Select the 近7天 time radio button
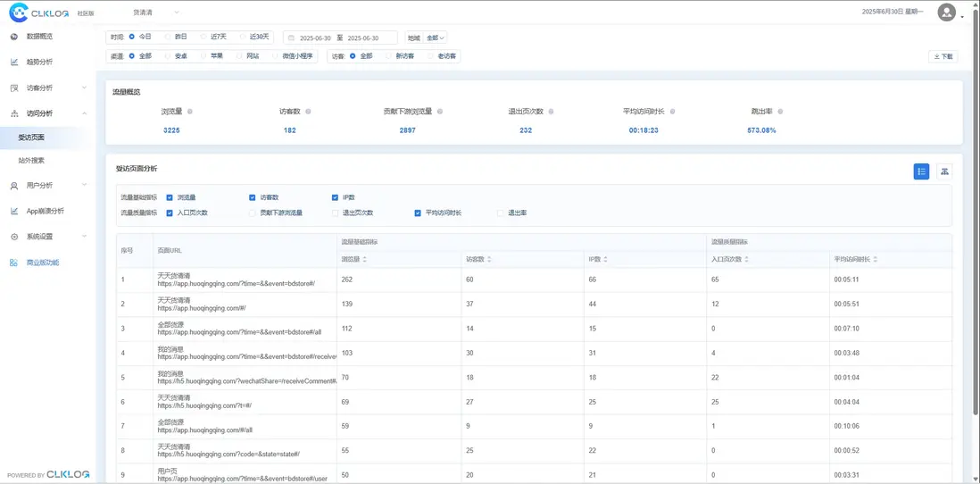 [x=203, y=38]
